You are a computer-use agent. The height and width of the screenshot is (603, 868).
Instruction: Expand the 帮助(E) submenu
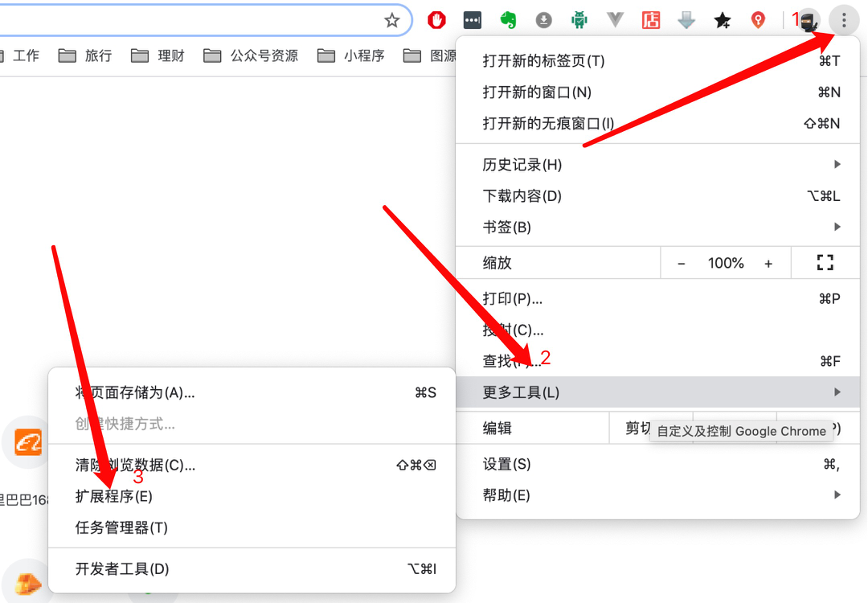point(657,495)
